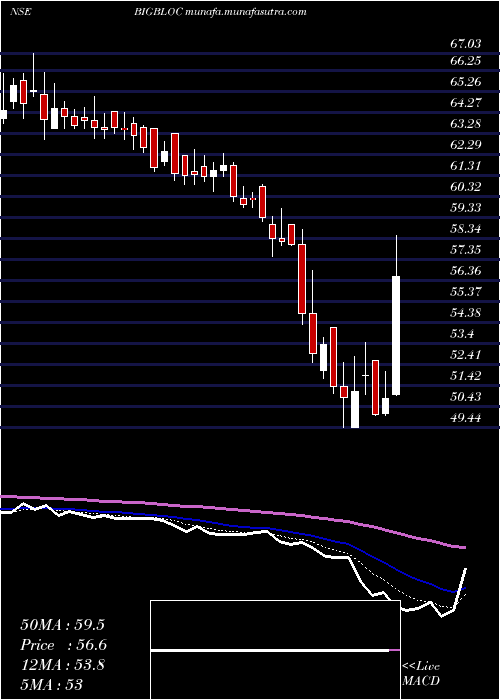Click the 55.37 price axis label
Screen dimensions: 500x700
[466, 291]
